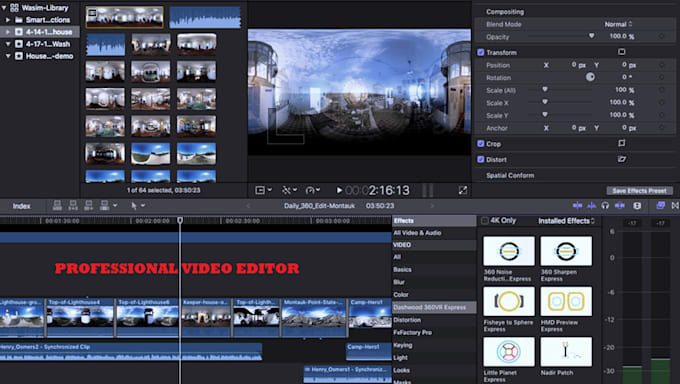Expand the Smart...ctions folder triangle
This screenshot has width=680, height=384.
tap(8, 20)
